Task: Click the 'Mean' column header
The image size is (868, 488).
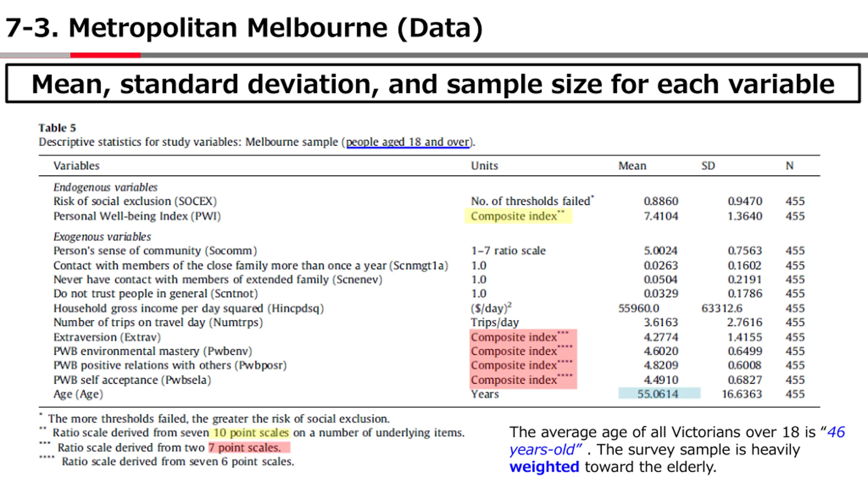Action: (x=632, y=166)
